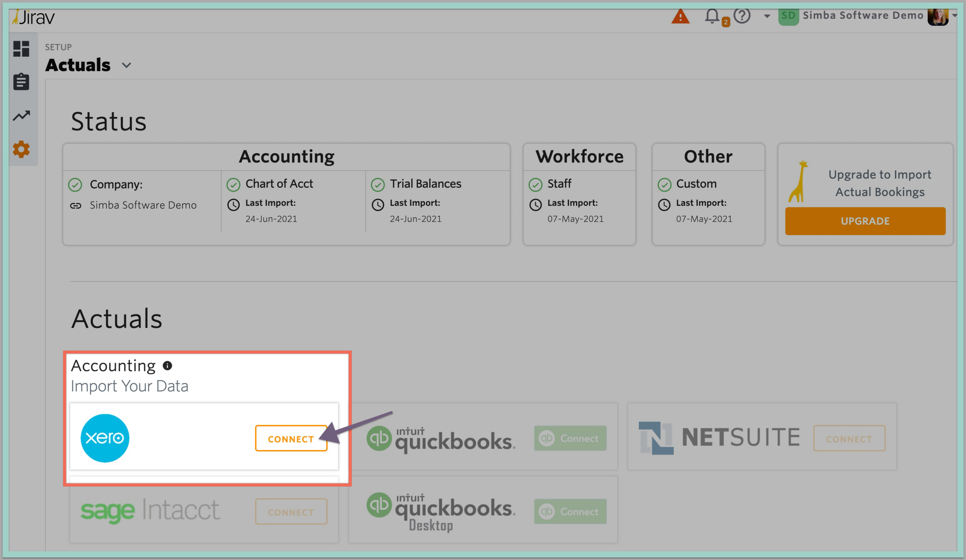This screenshot has width=966, height=560.
Task: Click the green SD company badge
Action: (x=788, y=16)
